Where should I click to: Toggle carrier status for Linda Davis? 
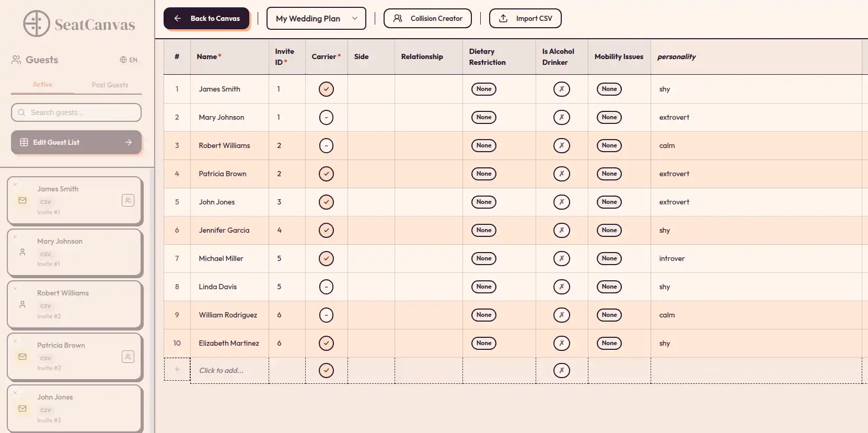pos(326,287)
